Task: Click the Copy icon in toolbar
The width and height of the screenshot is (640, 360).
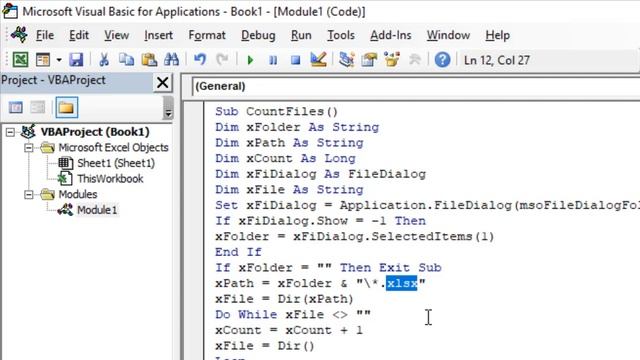Action: tap(127, 60)
